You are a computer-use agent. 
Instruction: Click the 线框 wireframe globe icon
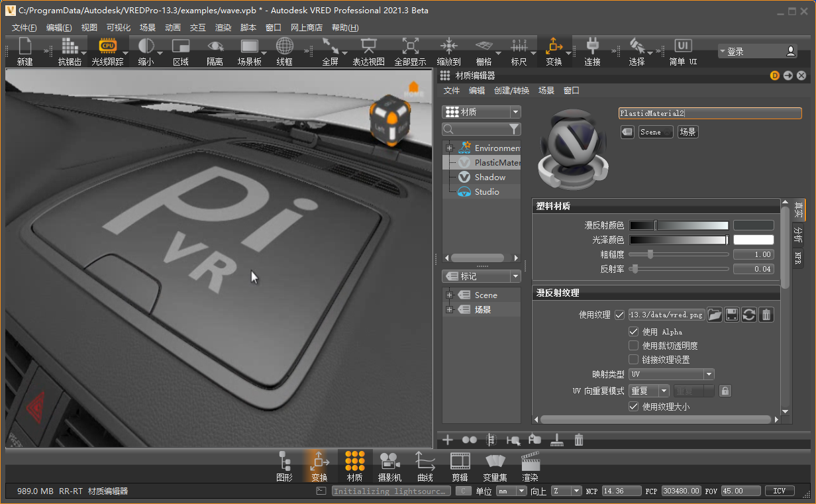(284, 46)
